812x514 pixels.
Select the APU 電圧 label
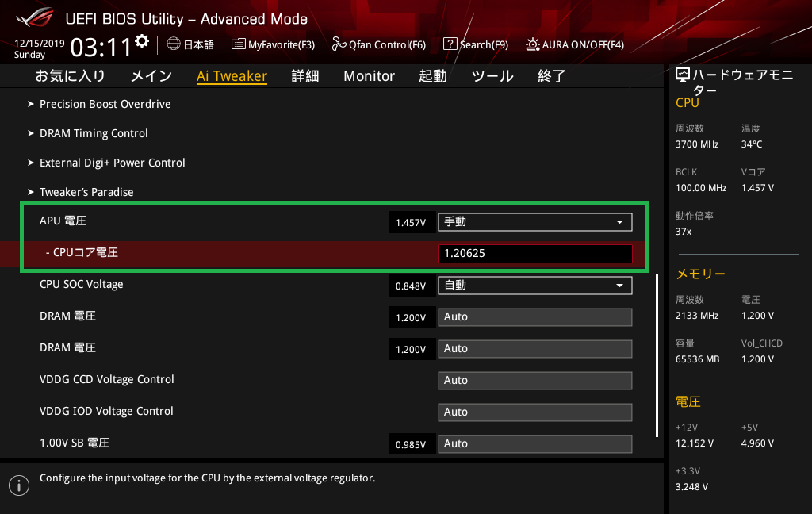click(63, 221)
